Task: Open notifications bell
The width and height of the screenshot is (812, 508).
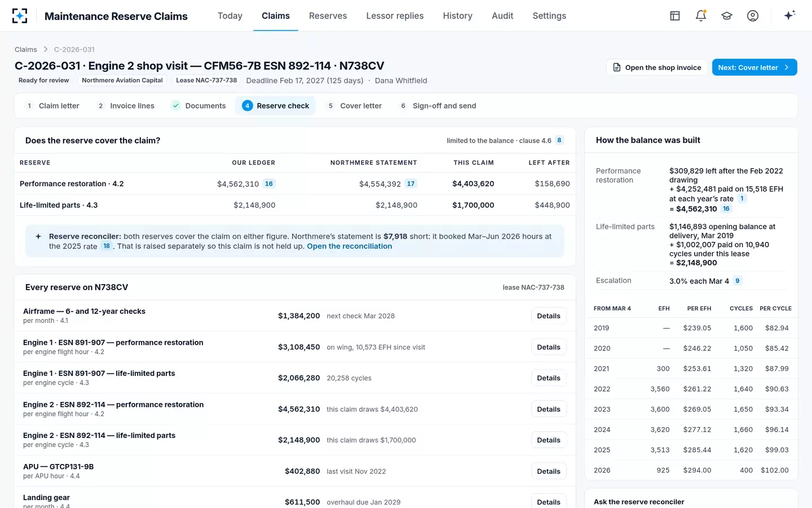Action: (x=701, y=16)
